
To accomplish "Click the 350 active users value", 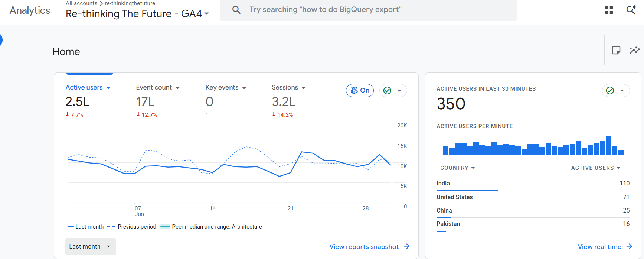I will pos(451,104).
